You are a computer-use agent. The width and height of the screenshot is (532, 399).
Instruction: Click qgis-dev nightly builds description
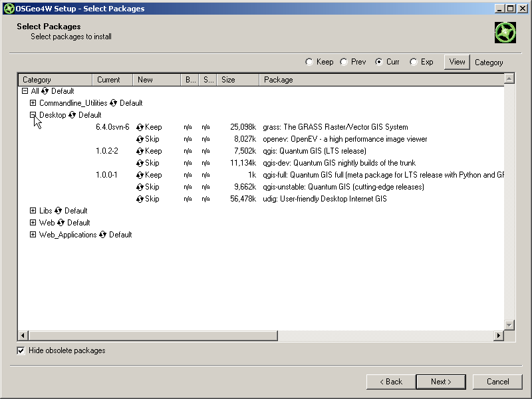coord(339,163)
